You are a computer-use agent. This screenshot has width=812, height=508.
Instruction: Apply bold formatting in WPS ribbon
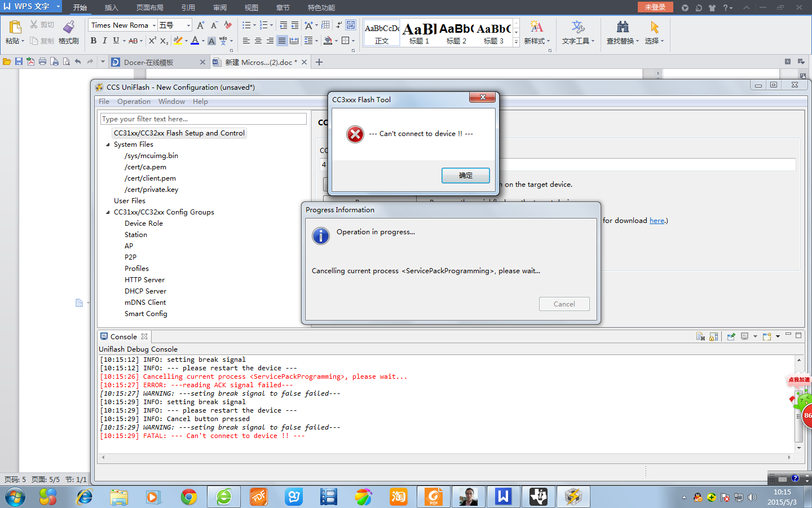click(x=94, y=41)
